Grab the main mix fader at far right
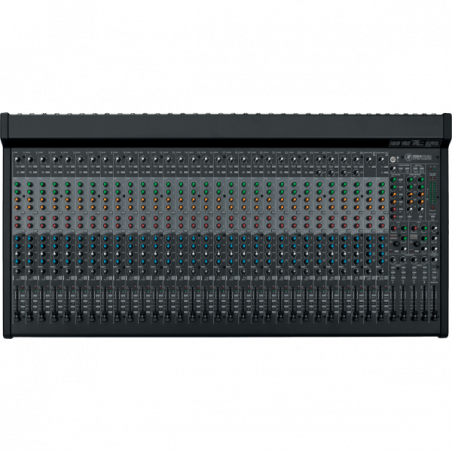This screenshot has height=452, width=452. coord(434,316)
